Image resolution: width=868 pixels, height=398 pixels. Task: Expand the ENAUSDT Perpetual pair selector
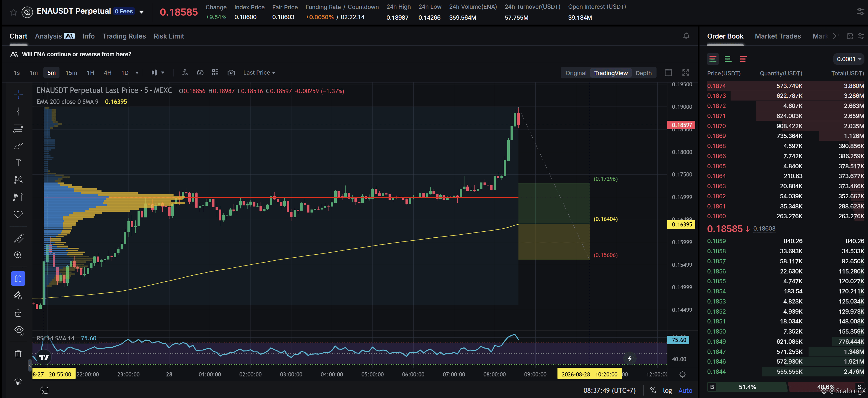[x=142, y=12]
